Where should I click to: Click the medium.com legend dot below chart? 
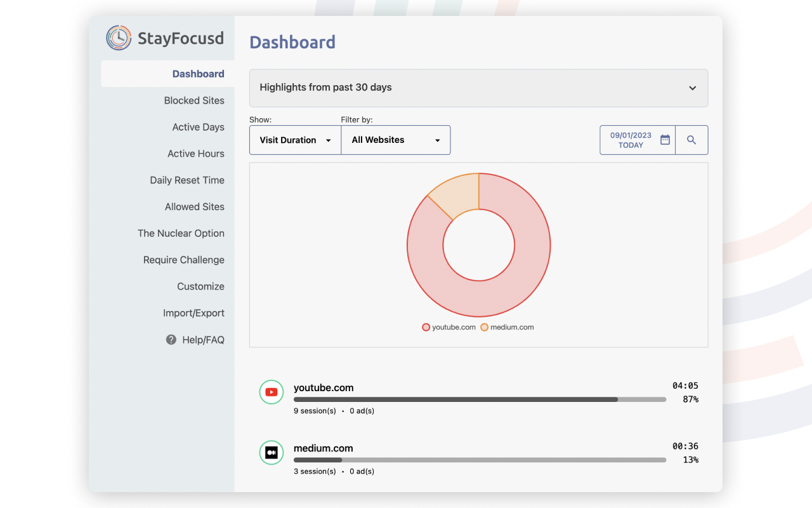[x=484, y=327]
